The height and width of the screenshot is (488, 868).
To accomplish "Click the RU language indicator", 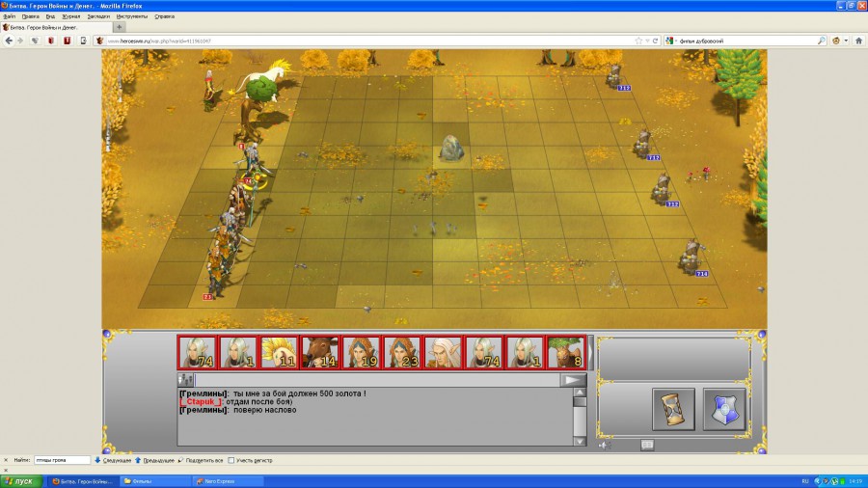I will 805,481.
